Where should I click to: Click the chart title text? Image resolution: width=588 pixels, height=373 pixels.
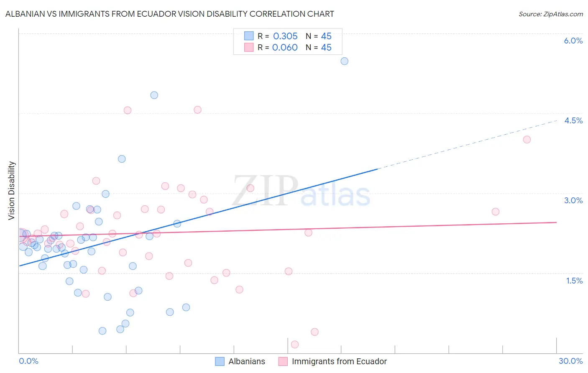tap(170, 14)
